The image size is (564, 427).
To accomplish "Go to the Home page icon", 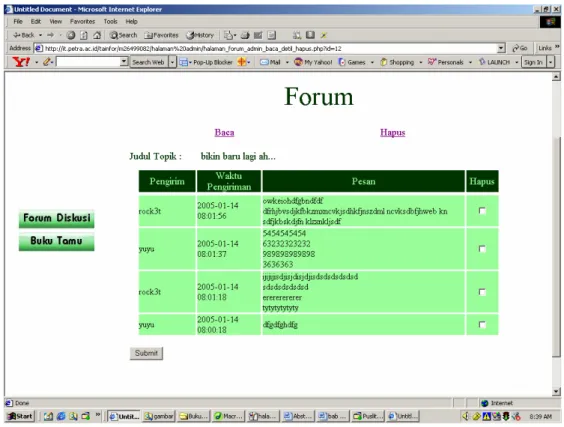I will (x=97, y=35).
